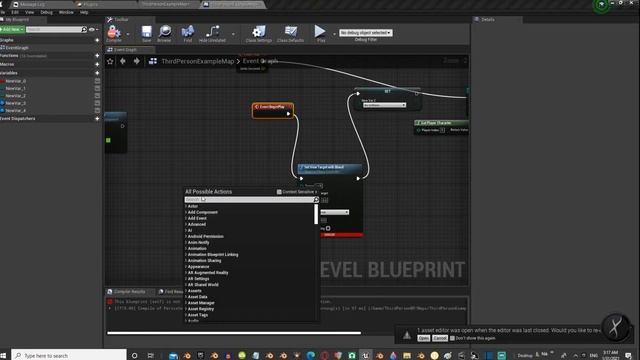The image size is (640, 360).
Task: Click the warning triangle icon in the notification
Action: 407,335
